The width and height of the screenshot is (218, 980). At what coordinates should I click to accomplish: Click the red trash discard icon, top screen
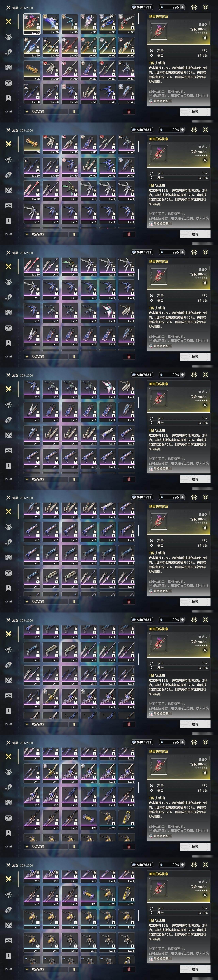pos(128,112)
